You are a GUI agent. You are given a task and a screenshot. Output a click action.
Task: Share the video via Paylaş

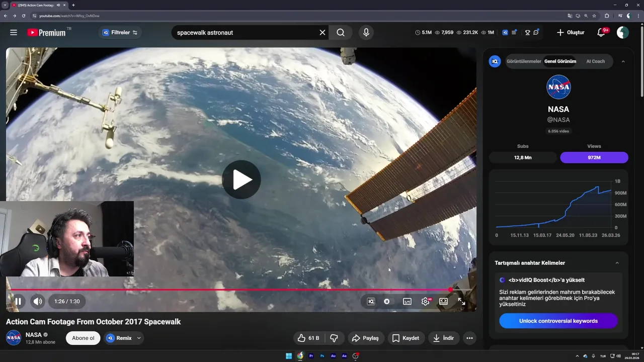[x=365, y=338]
